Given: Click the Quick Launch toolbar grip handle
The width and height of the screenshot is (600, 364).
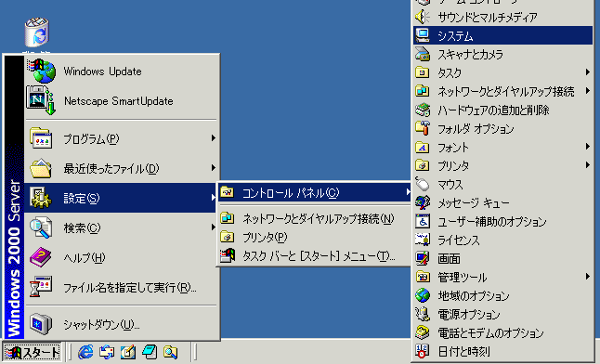Looking at the screenshot, I should pos(70,352).
